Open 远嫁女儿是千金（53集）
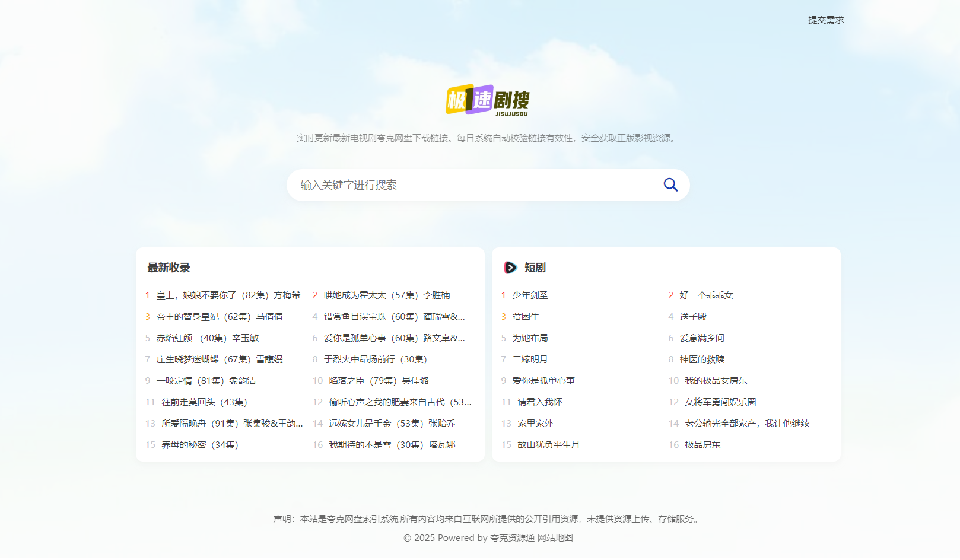 coord(392,424)
